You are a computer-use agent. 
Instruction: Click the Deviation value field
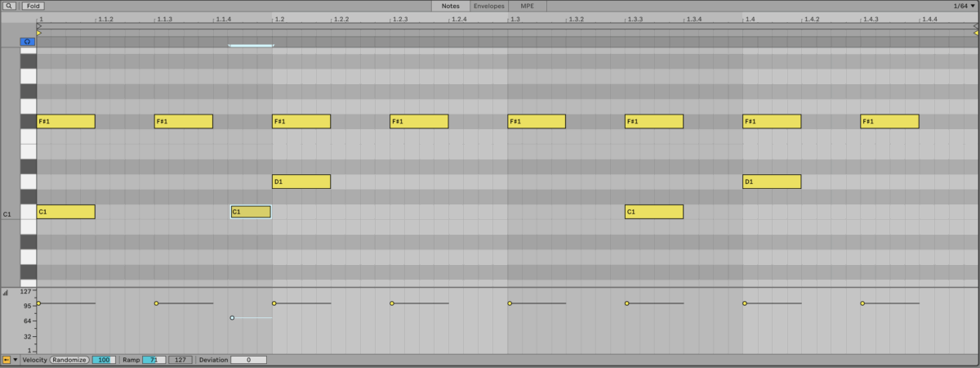[248, 360]
